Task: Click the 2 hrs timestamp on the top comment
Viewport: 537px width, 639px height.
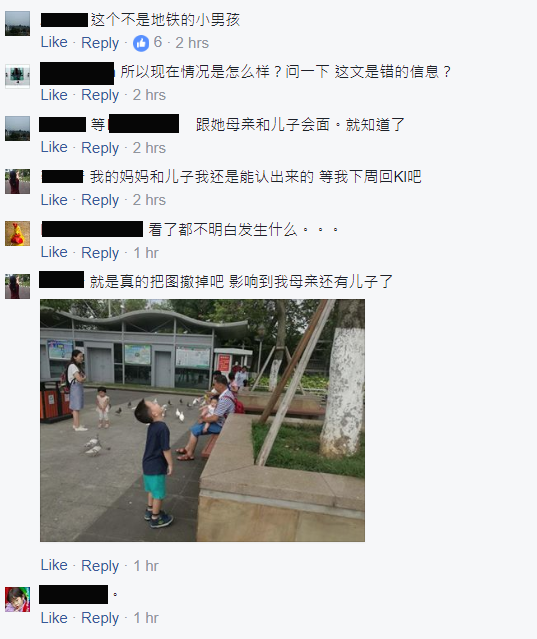Action: 192,43
